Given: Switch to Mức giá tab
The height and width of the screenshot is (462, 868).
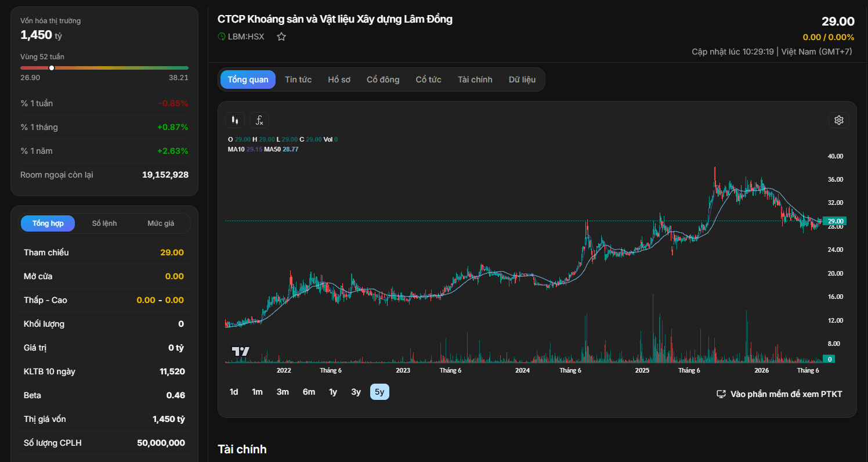Looking at the screenshot, I should pyautogui.click(x=161, y=223).
